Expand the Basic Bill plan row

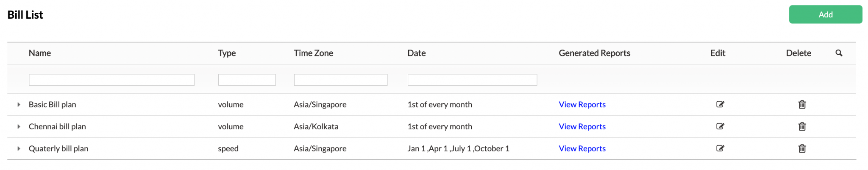coord(19,104)
